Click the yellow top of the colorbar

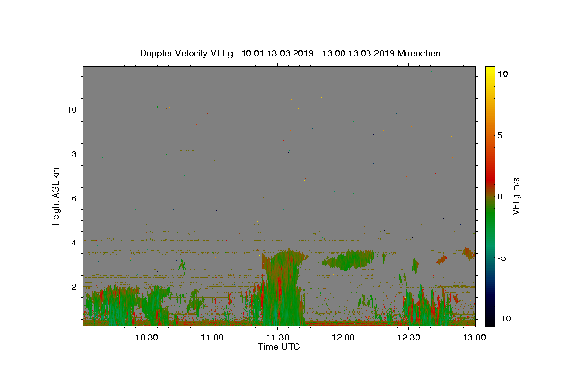[x=490, y=73]
